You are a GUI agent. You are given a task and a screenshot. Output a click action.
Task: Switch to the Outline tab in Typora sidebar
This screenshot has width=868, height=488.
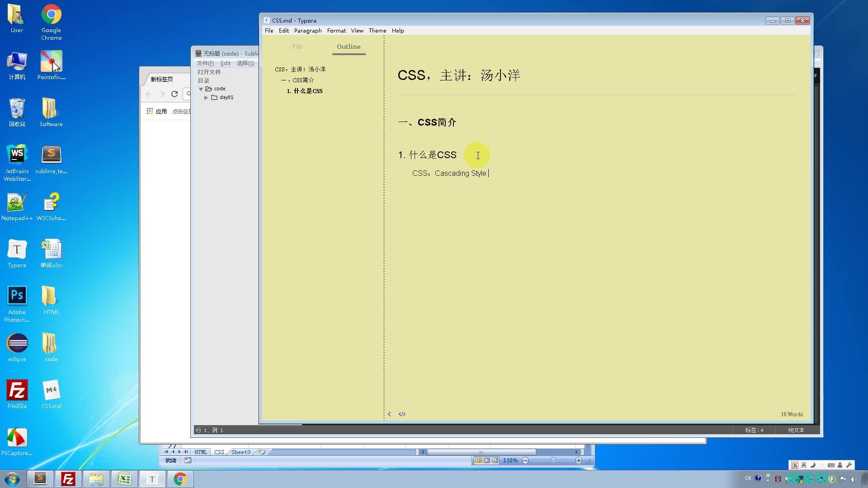pos(348,47)
